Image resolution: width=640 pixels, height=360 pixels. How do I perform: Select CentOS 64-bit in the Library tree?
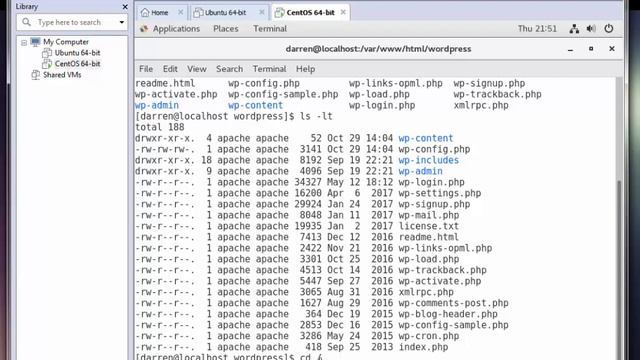[77, 64]
